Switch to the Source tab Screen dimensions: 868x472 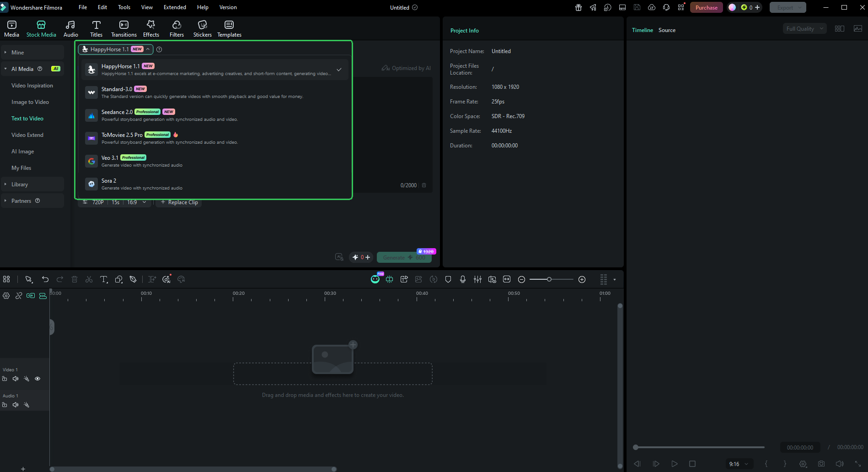coord(667,30)
